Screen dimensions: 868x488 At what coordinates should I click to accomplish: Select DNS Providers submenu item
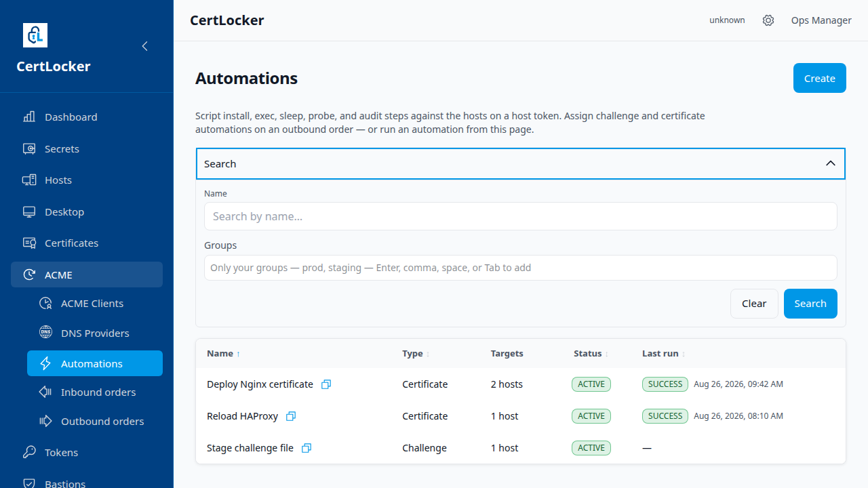[95, 333]
